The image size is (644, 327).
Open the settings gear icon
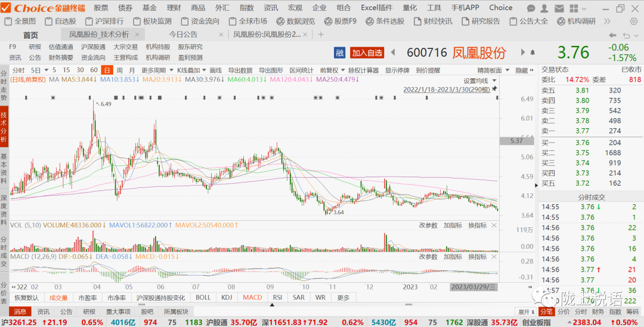633,21
